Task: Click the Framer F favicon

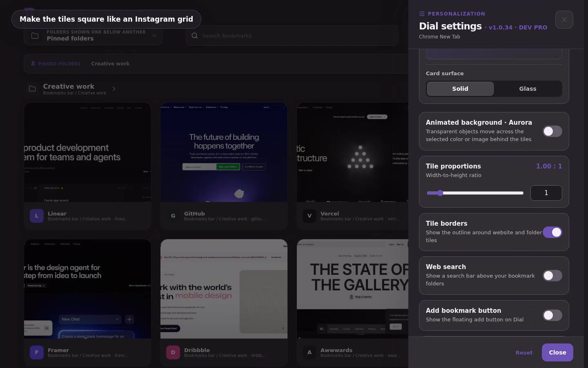Action: tap(37, 352)
